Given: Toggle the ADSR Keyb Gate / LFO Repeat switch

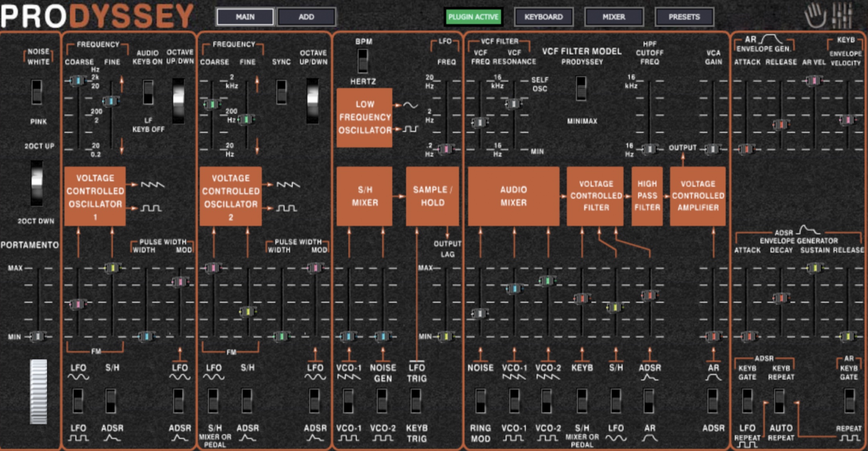Looking at the screenshot, I should pyautogui.click(x=747, y=400).
